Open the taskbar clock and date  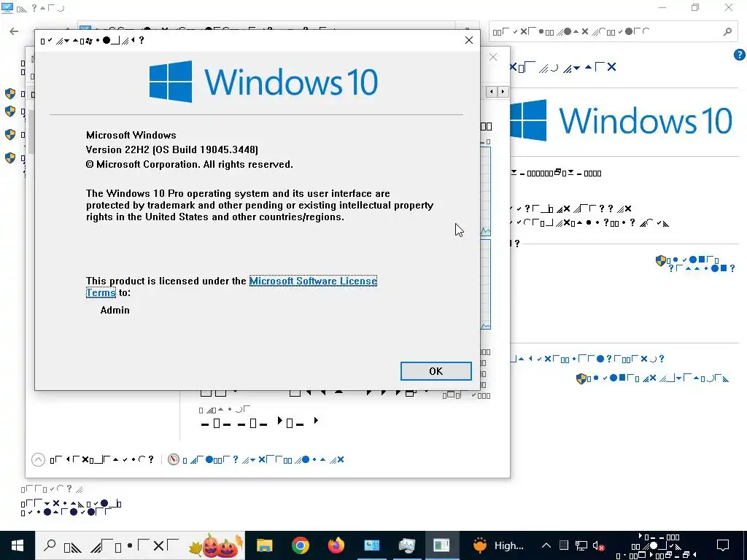(x=656, y=545)
